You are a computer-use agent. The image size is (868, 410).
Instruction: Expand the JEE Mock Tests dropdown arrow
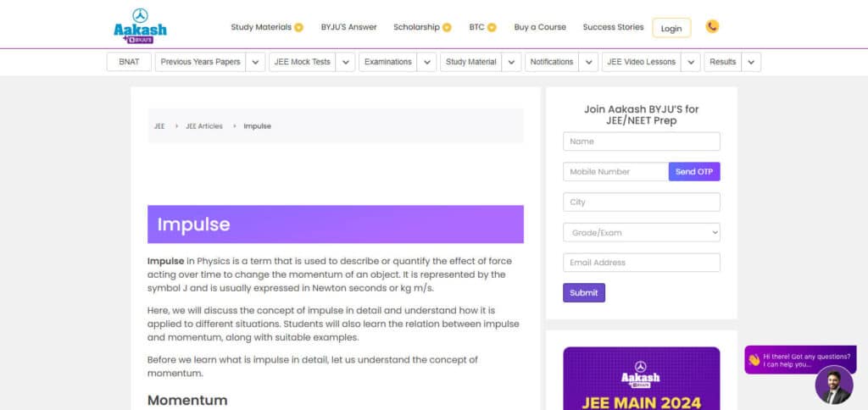coord(346,62)
